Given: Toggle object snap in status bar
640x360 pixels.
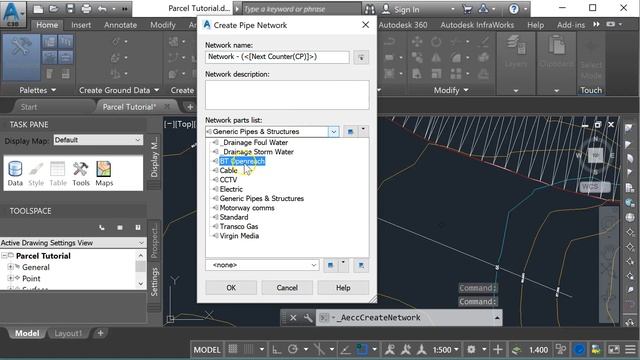Looking at the screenshot, I should tap(361, 349).
